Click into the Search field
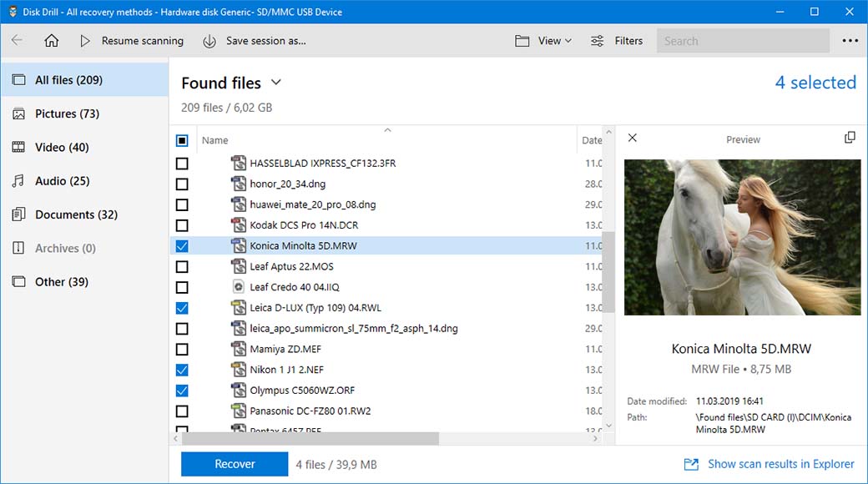Screen dimensions: 868x484 (x=743, y=41)
